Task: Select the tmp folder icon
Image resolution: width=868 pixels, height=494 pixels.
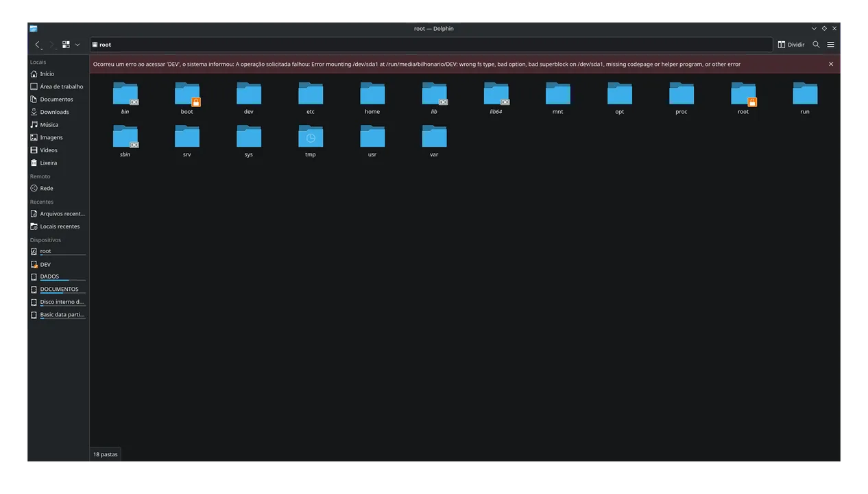Action: 311,137
